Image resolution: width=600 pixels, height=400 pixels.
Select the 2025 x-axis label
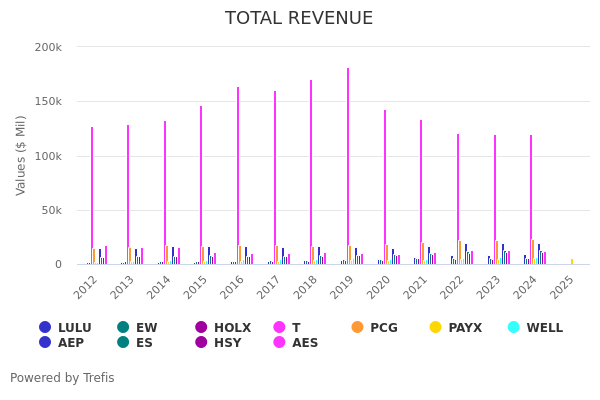pos(563,287)
